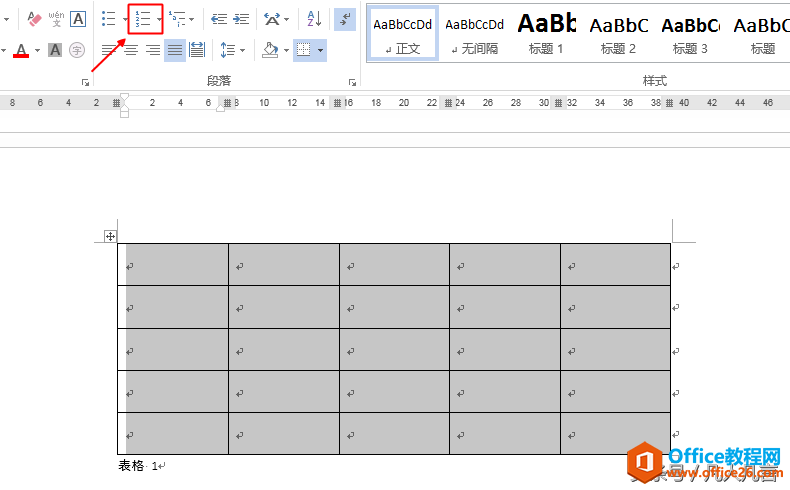Click the Distributed alignment icon
790x490 pixels.
click(x=197, y=49)
